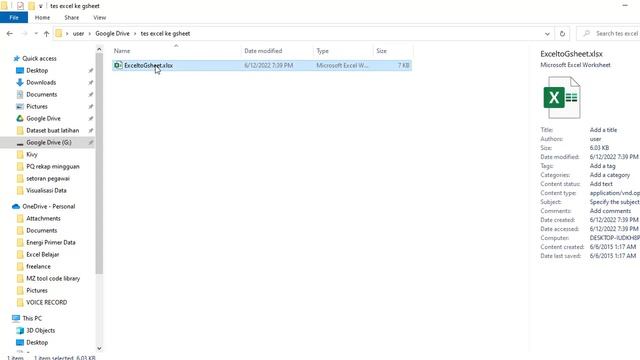Select This PC in navigation pane
Viewport: 640px width, 360px height.
[x=32, y=318]
